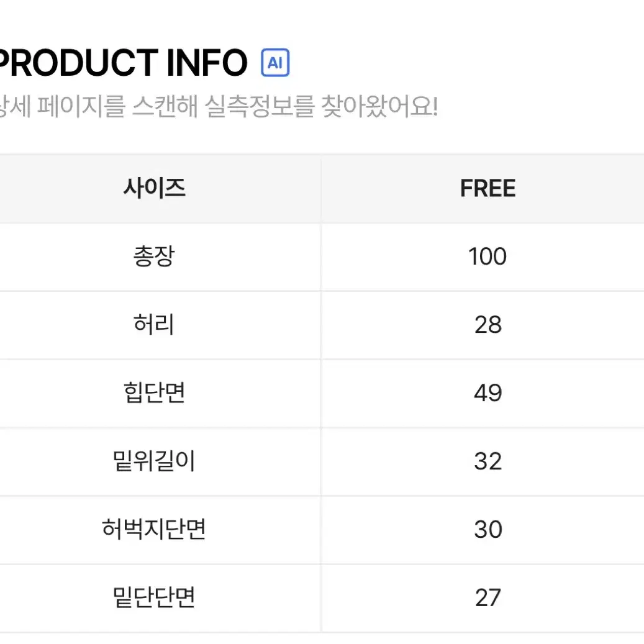
Task: Click the thigh value 30
Action: click(488, 529)
